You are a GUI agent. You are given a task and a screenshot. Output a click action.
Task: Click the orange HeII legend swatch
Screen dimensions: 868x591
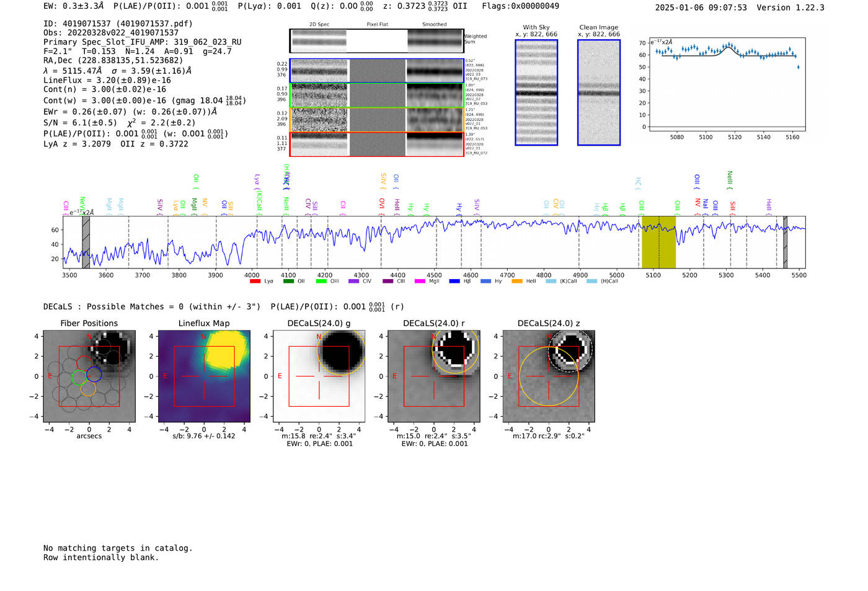tap(517, 282)
